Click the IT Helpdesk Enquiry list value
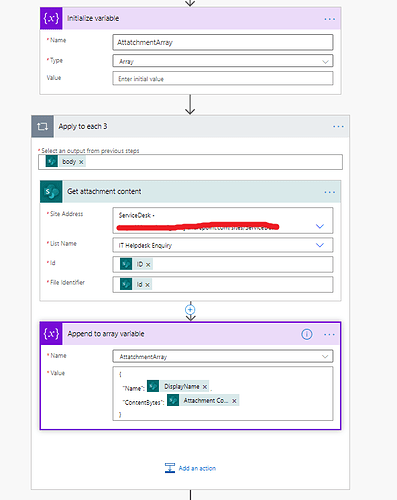This screenshot has width=397, height=500. 145,246
